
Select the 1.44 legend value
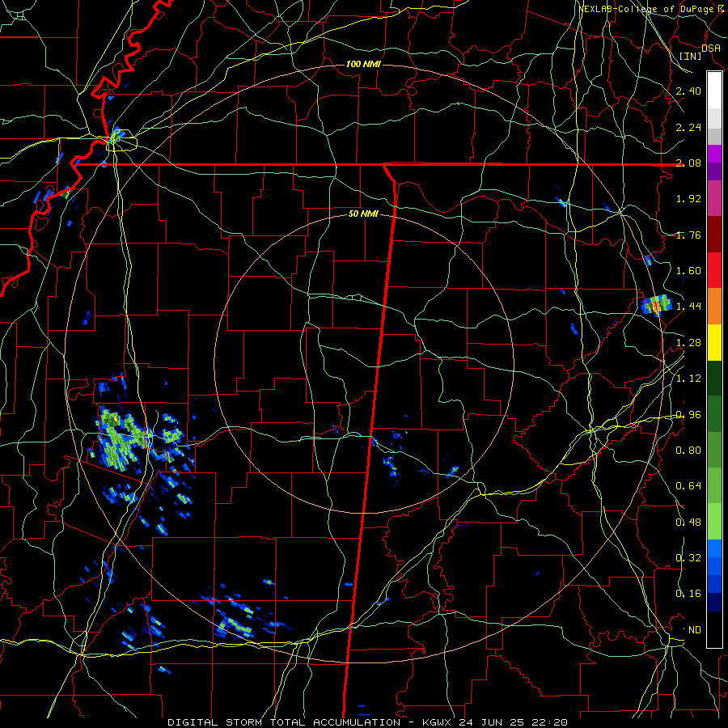coord(688,307)
